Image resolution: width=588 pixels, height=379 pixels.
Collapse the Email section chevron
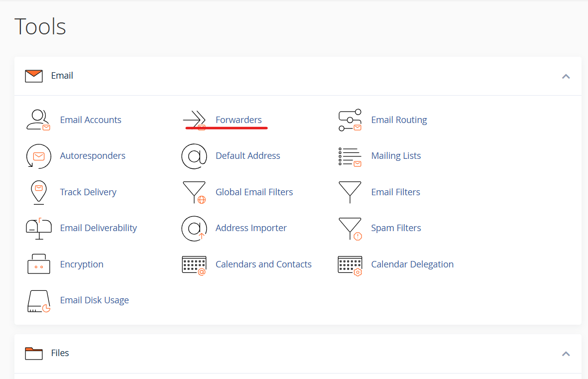[566, 76]
